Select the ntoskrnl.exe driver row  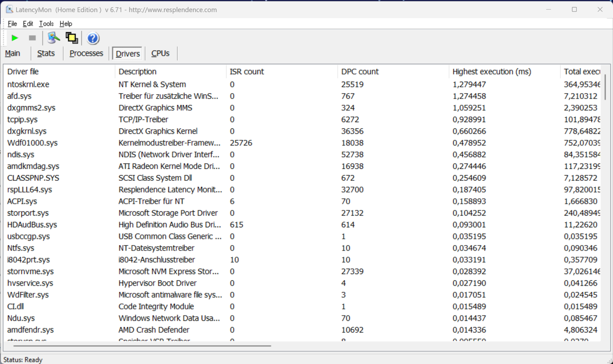pyautogui.click(x=28, y=84)
